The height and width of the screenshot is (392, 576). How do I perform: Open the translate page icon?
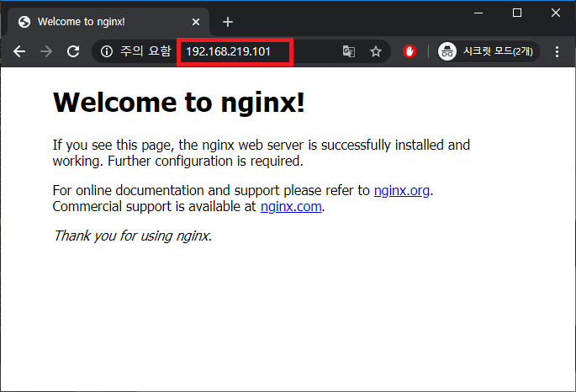[x=349, y=51]
